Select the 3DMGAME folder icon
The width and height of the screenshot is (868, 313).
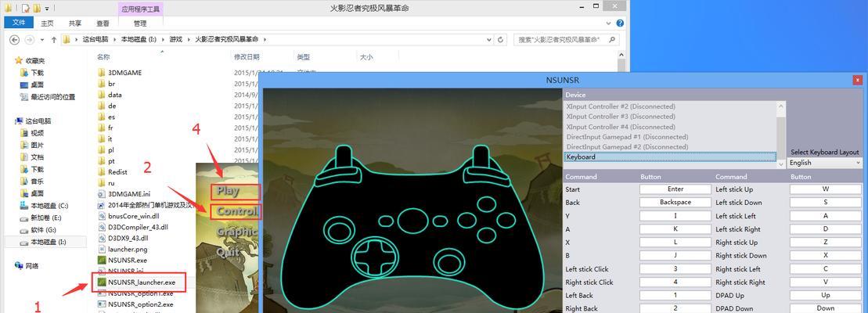[101, 73]
